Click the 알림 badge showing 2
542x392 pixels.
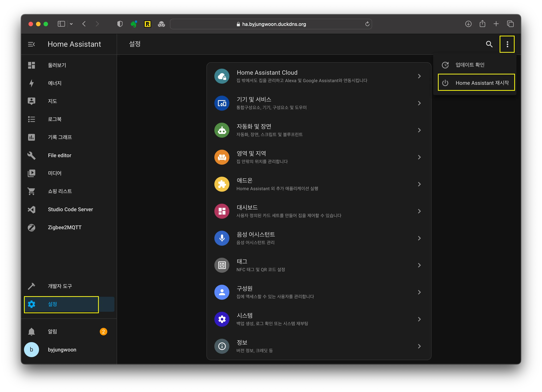tap(104, 332)
